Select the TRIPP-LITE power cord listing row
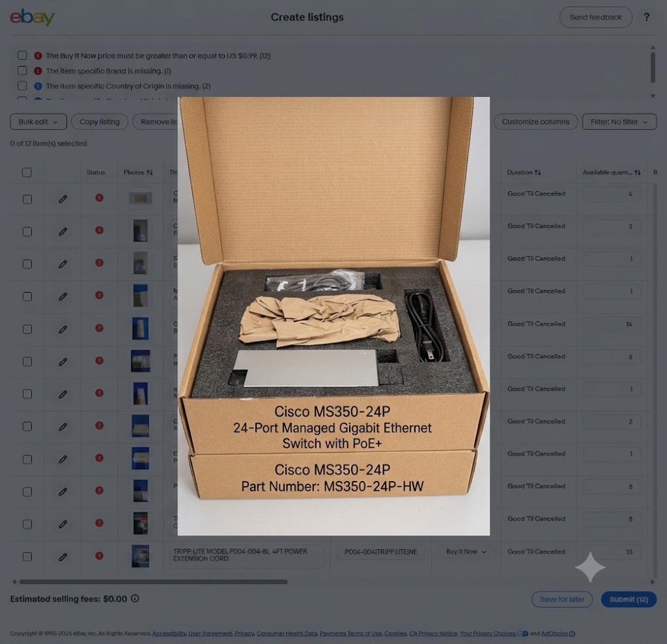Image resolution: width=667 pixels, height=644 pixels. coord(27,557)
